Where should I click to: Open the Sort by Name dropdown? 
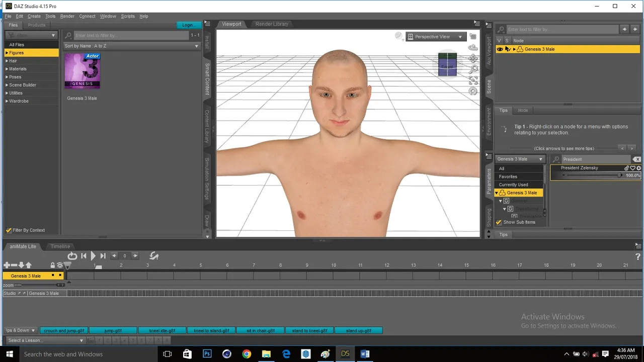click(132, 46)
